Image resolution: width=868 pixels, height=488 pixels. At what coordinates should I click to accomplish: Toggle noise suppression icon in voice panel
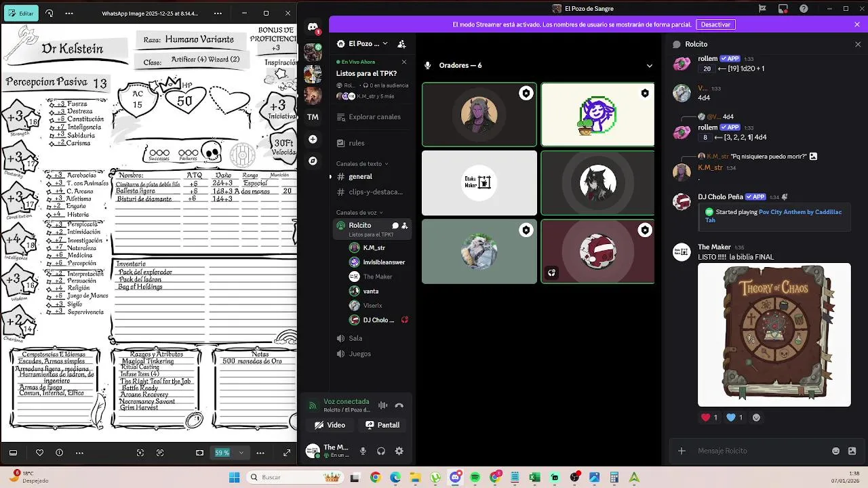click(382, 405)
